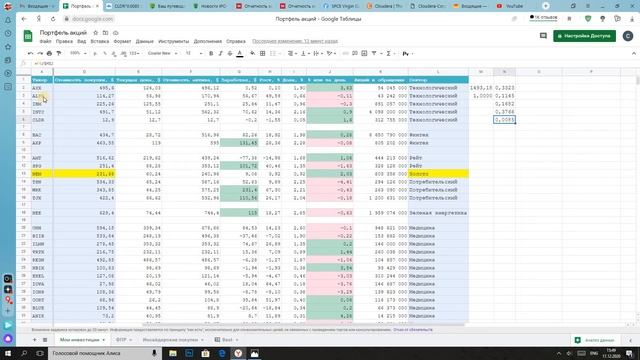Print the spreadsheet using the printer icon

point(49,53)
